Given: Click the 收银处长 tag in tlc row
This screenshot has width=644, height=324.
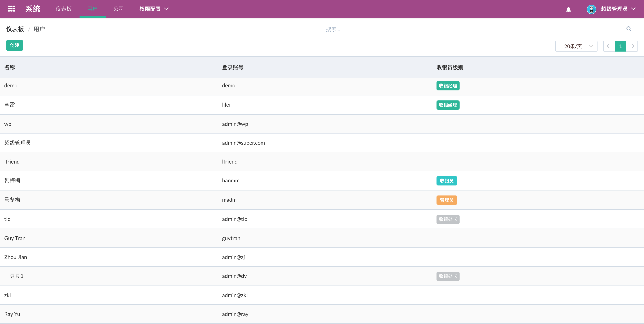Looking at the screenshot, I should (448, 219).
